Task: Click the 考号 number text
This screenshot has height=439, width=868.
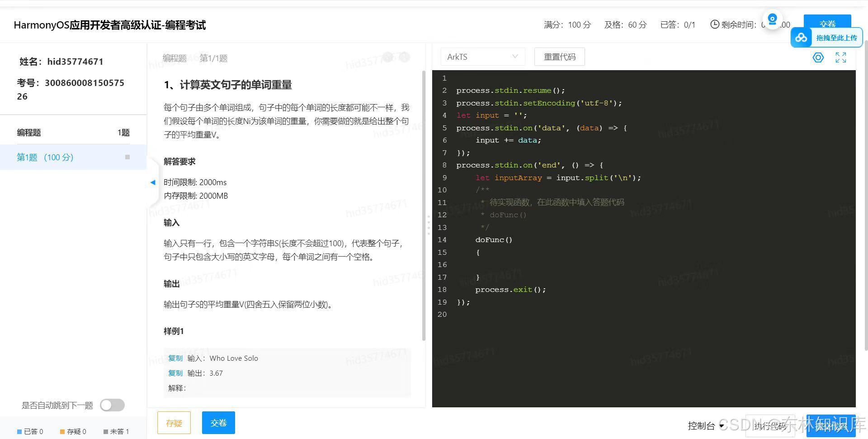Action: (71, 90)
